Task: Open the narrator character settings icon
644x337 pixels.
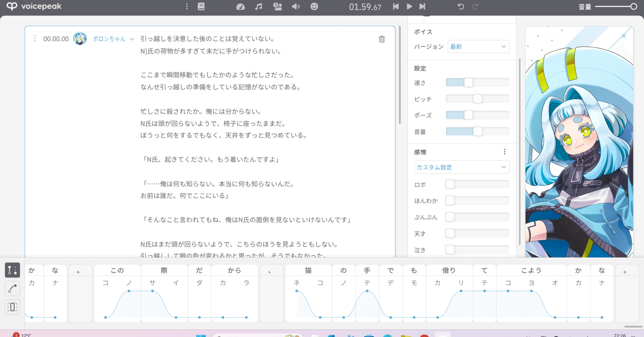Action: pyautogui.click(x=277, y=6)
